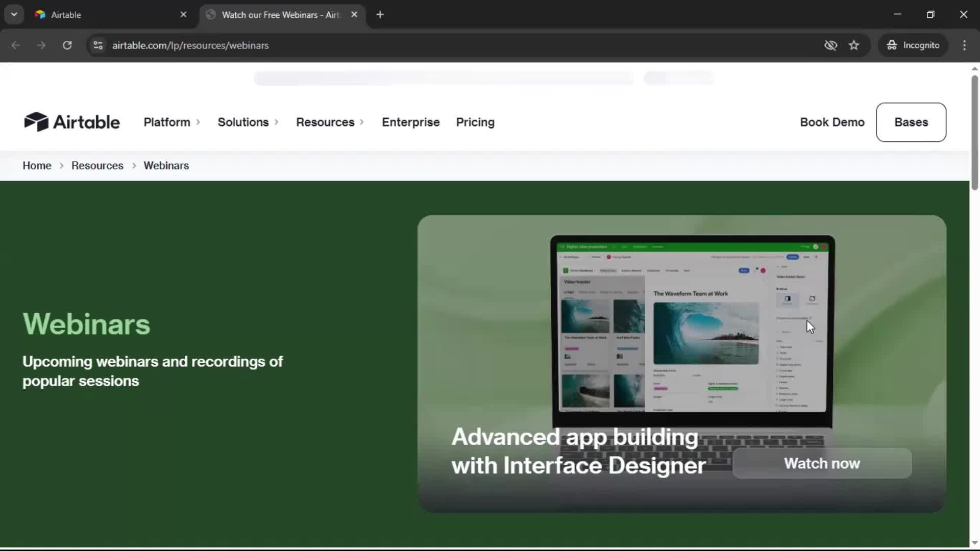Image resolution: width=980 pixels, height=551 pixels.
Task: Open the Chrome three-dot menu
Action: 964,45
